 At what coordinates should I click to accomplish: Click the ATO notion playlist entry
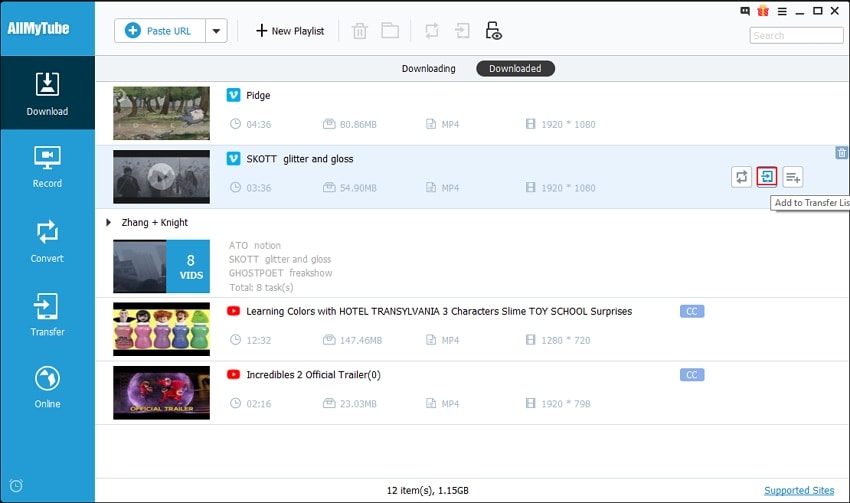(255, 246)
